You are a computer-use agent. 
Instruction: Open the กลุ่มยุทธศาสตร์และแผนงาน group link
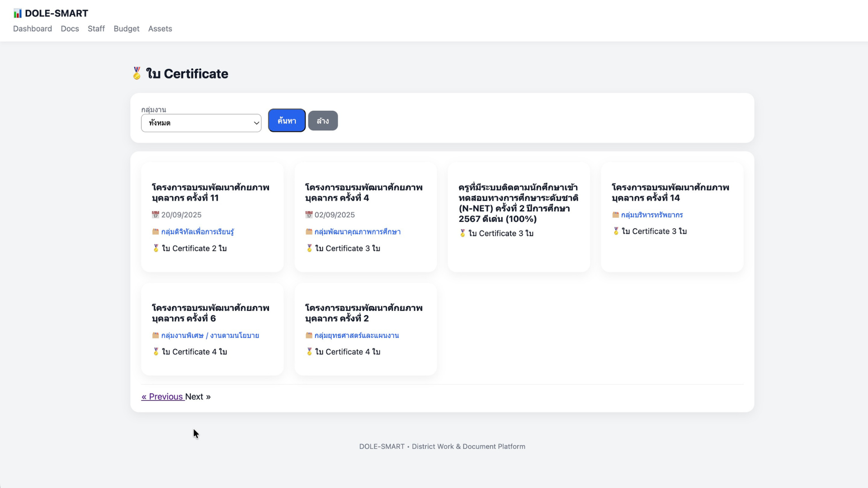tap(356, 335)
